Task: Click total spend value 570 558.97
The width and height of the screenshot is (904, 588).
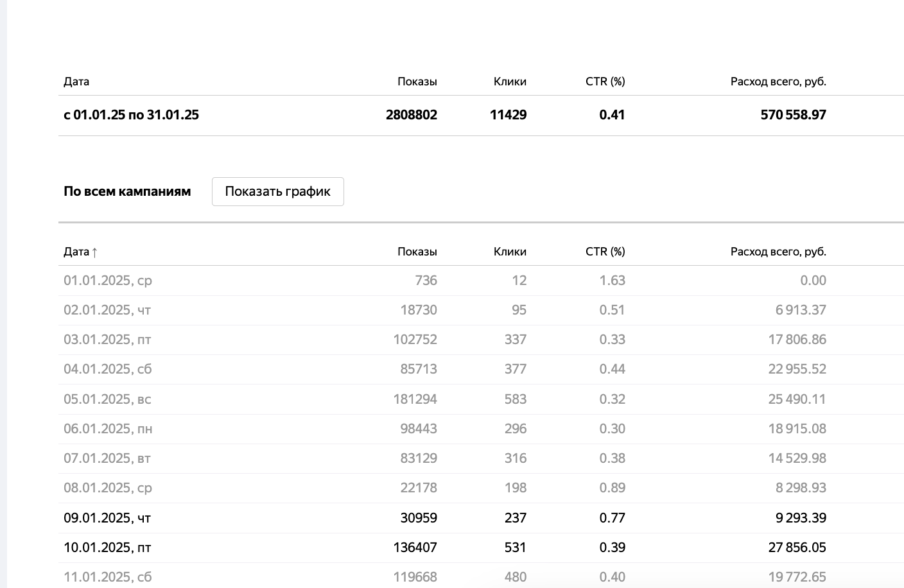Action: (793, 115)
